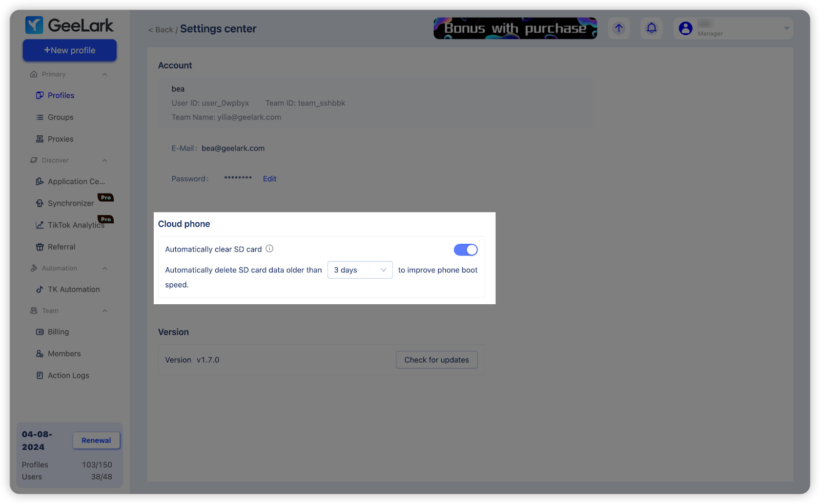Viewport: 820px width, 504px height.
Task: Click the Billing sidebar icon
Action: [x=39, y=332]
